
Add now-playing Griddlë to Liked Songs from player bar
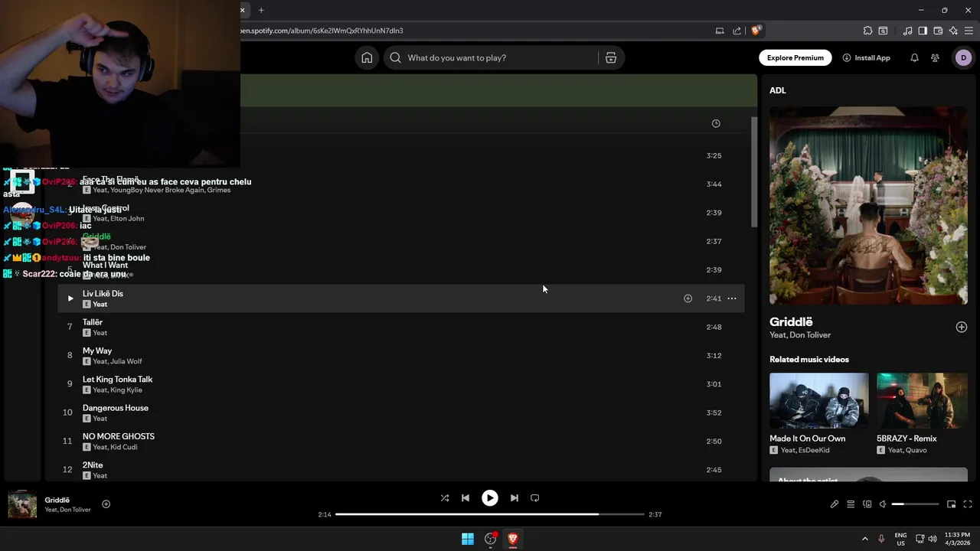tap(106, 504)
